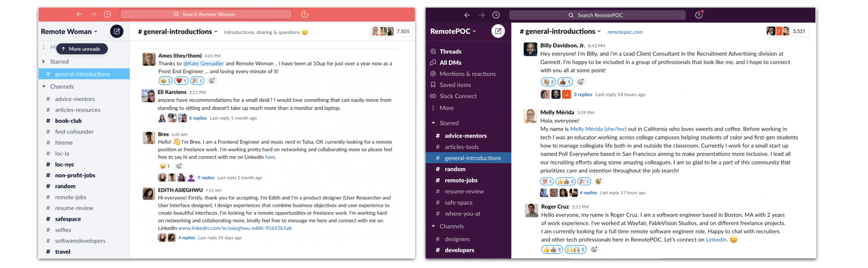
Task: Go forward in RemotePOC window history
Action: pos(481,15)
